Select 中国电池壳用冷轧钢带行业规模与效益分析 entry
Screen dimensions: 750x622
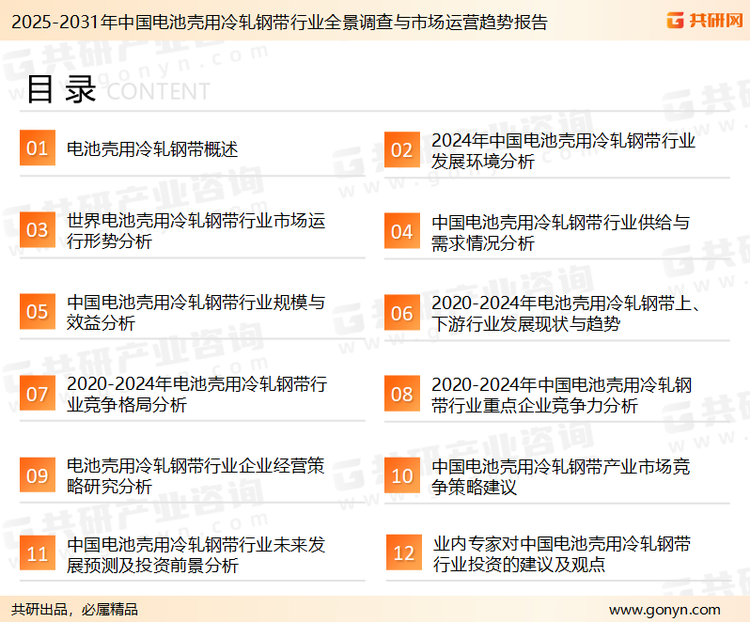195,313
